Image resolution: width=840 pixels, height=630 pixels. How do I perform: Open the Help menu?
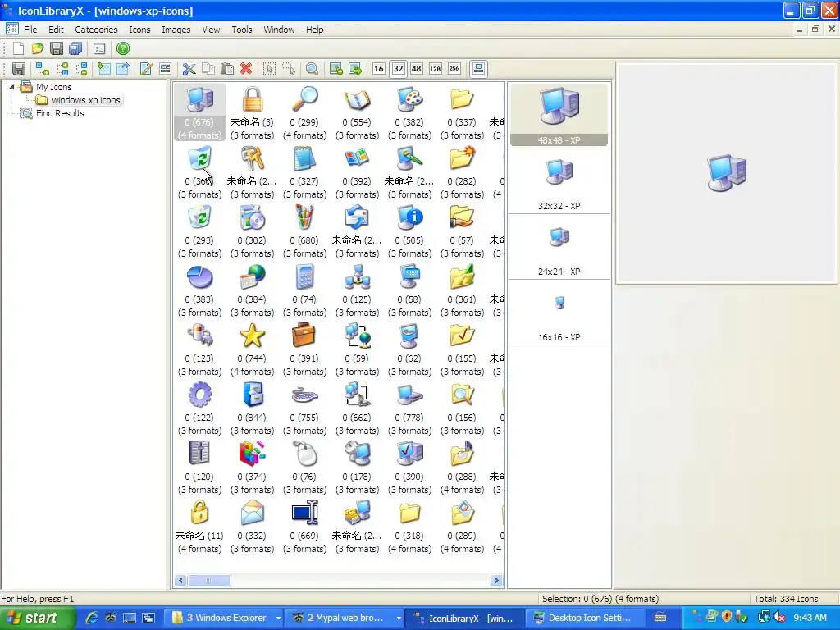click(x=314, y=30)
